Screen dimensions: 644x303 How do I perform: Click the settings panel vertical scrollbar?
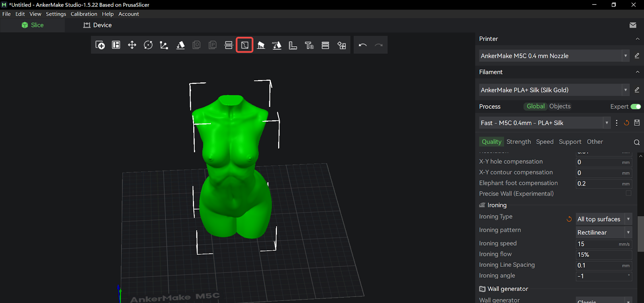tap(640, 234)
